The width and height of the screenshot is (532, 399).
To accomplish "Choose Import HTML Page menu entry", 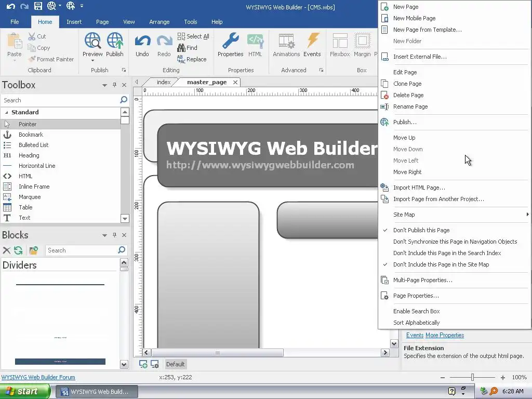I will [x=419, y=188].
